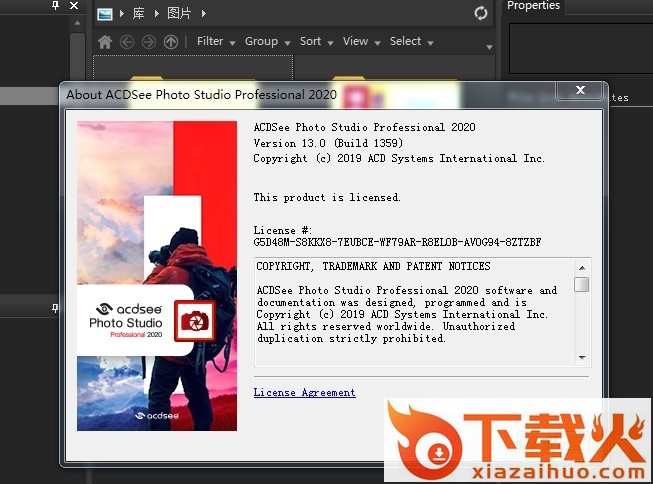Open the Group dropdown
The width and height of the screenshot is (653, 484).
[267, 41]
